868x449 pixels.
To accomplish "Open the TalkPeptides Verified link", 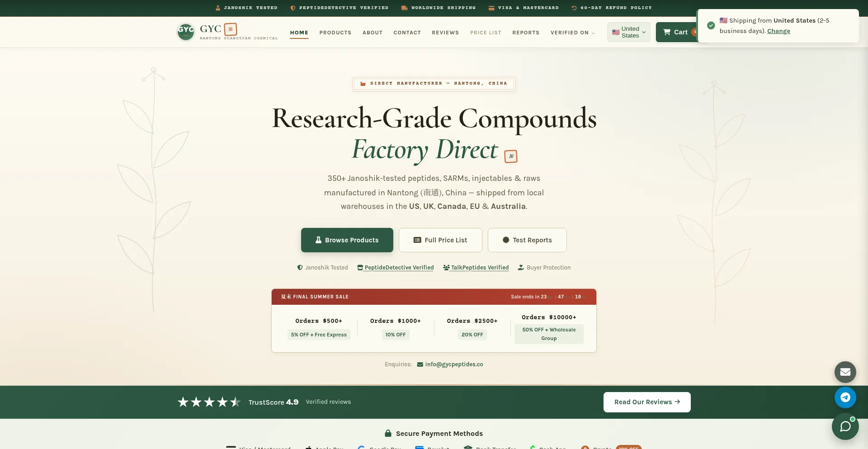I will coord(480,268).
